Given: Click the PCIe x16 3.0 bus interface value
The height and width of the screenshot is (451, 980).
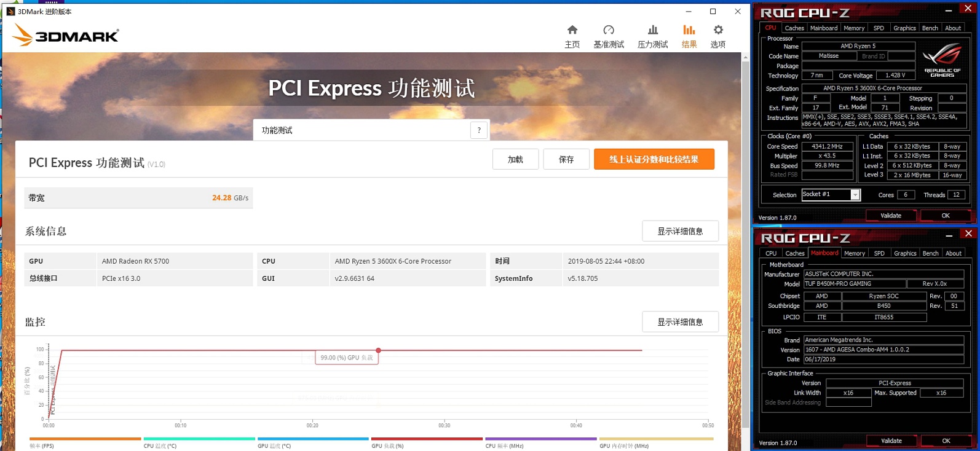Looking at the screenshot, I should [121, 278].
